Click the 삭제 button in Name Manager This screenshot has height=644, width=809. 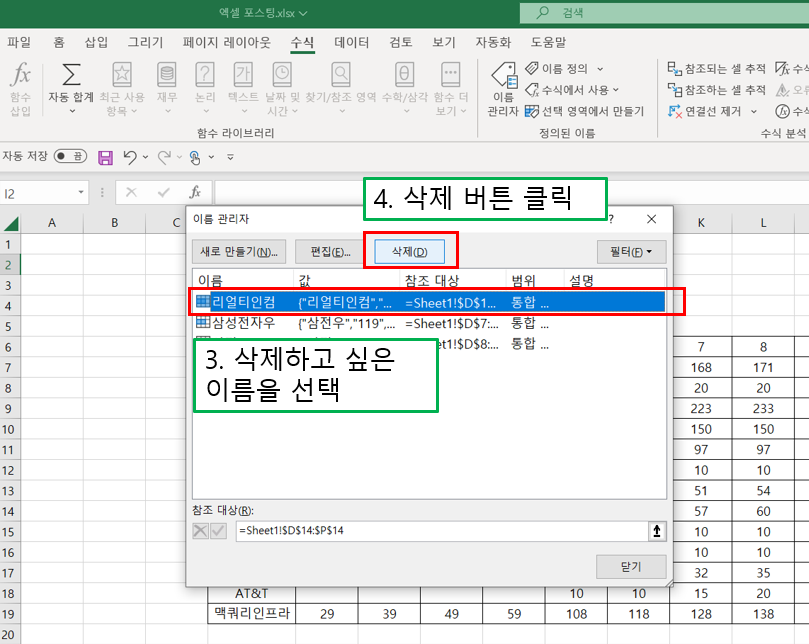(x=410, y=252)
